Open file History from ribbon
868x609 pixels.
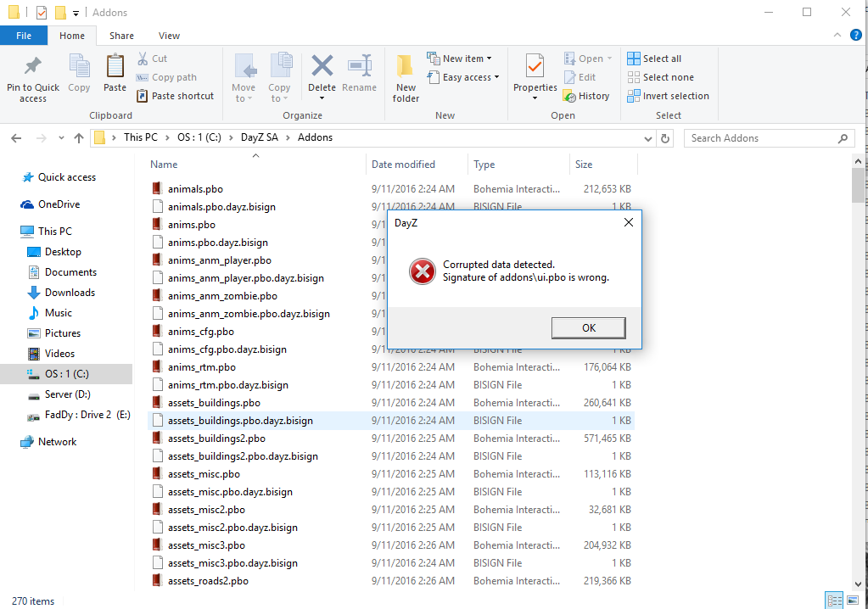tap(586, 96)
